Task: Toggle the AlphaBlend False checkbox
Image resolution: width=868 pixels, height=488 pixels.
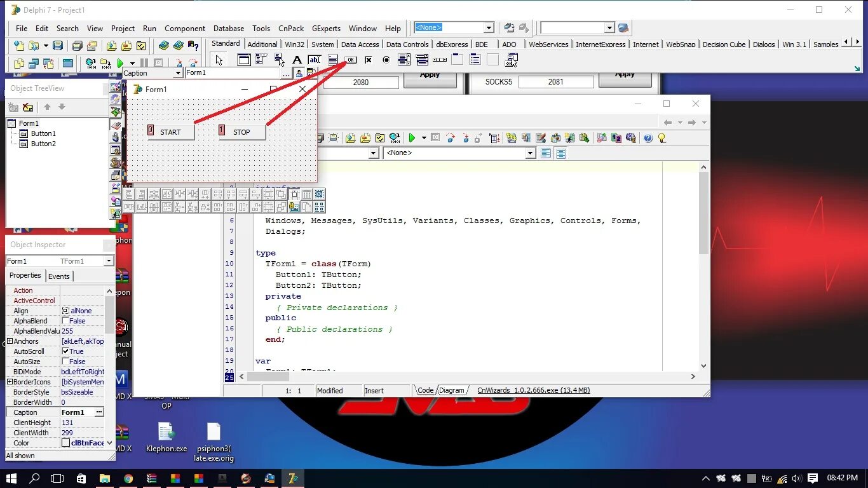Action: click(x=65, y=321)
